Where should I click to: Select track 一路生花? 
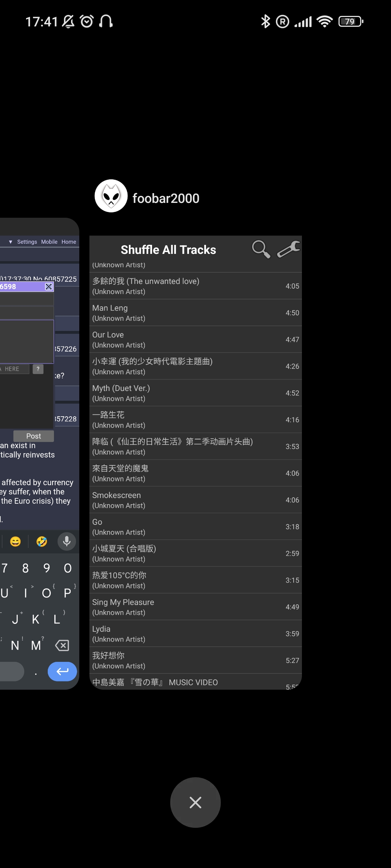tap(195, 420)
